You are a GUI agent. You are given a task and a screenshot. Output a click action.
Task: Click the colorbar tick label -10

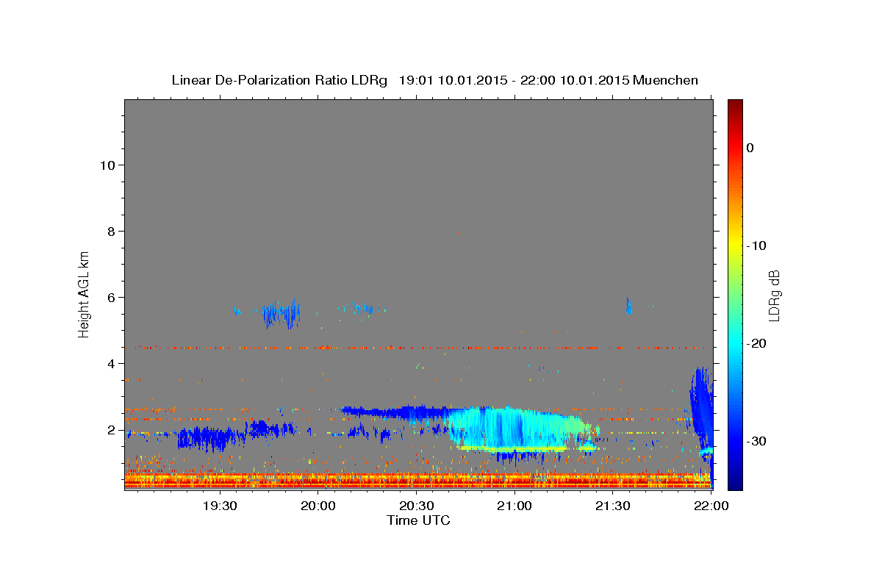click(x=756, y=245)
